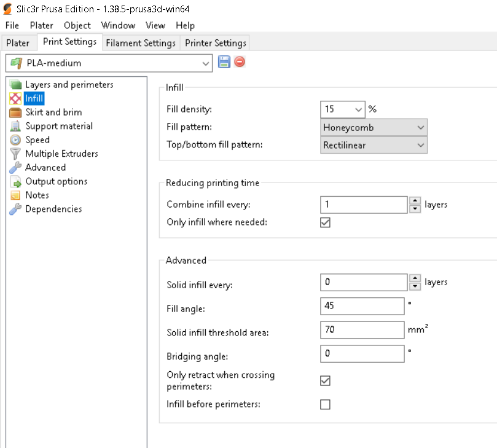Click the Bridging angle input field
The image size is (497, 448).
[x=362, y=353]
